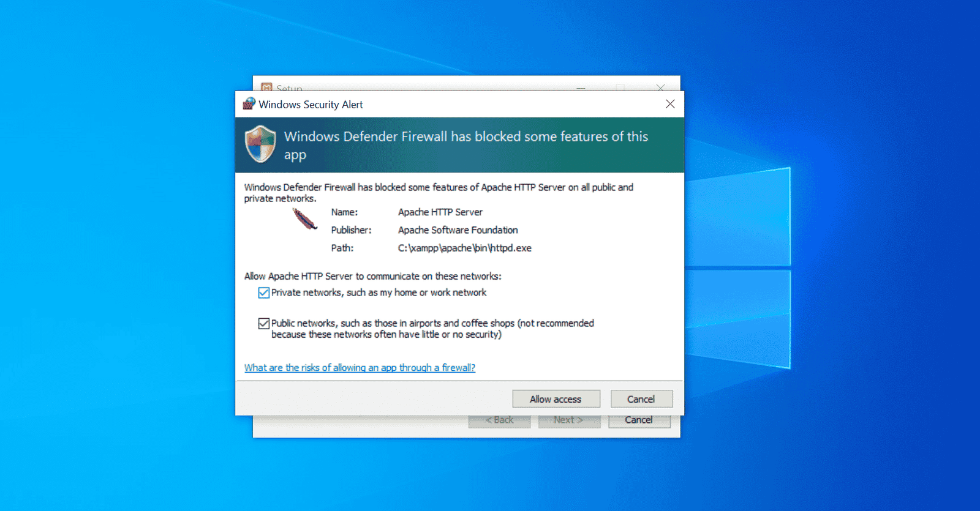Click the Name: label
Screen dimensions: 980x511
344,212
